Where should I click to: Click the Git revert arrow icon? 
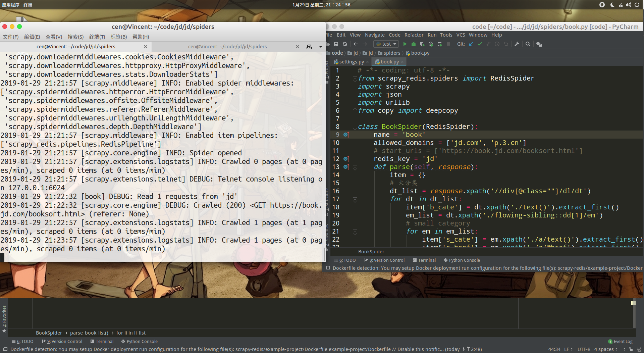[506, 44]
